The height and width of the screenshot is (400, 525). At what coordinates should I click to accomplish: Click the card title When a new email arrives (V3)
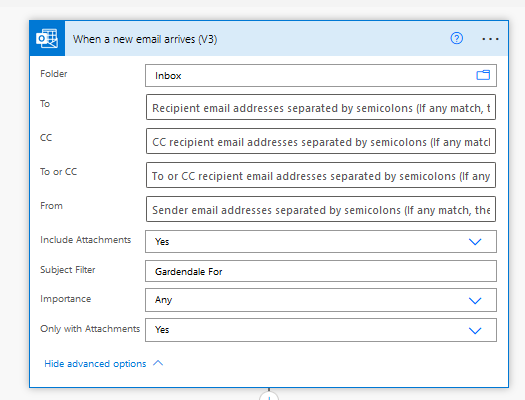pyautogui.click(x=145, y=39)
